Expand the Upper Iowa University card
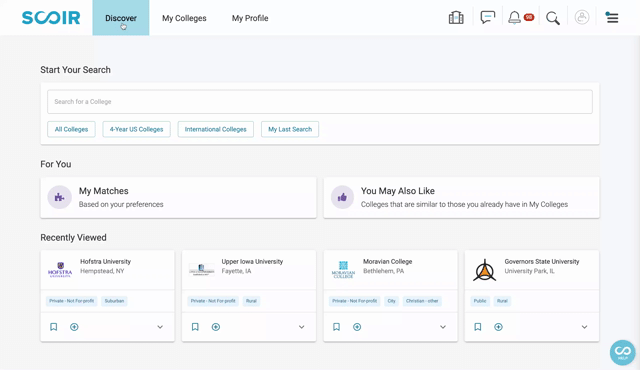The height and width of the screenshot is (370, 640). click(301, 327)
